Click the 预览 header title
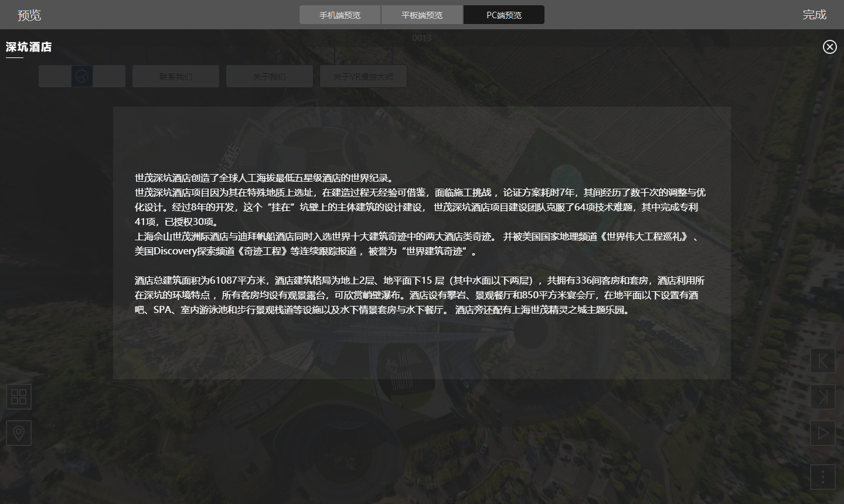This screenshot has width=844, height=504. click(x=29, y=15)
